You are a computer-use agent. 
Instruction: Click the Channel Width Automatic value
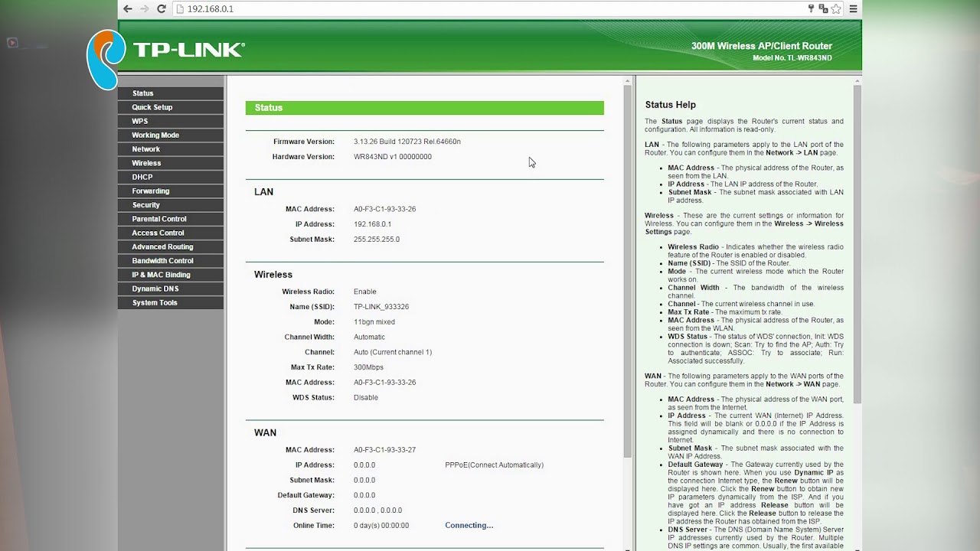point(369,337)
